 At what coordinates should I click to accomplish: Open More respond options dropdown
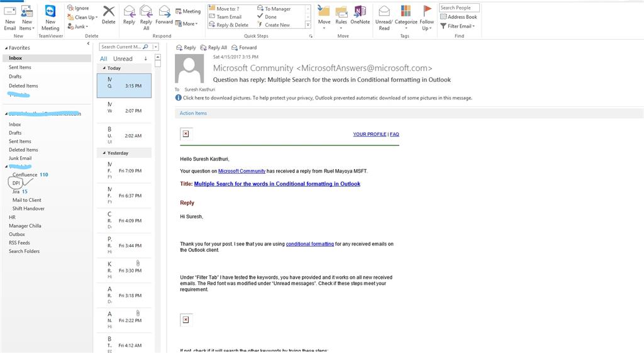(x=186, y=24)
